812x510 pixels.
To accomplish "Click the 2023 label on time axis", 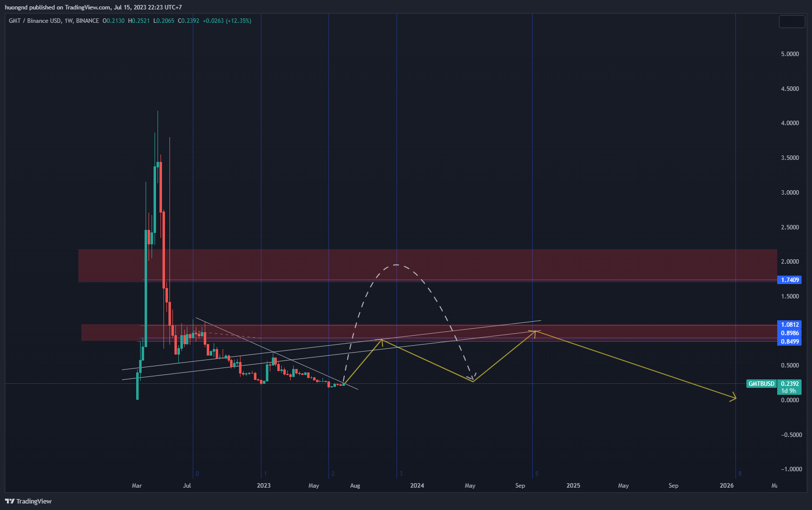I will click(264, 486).
